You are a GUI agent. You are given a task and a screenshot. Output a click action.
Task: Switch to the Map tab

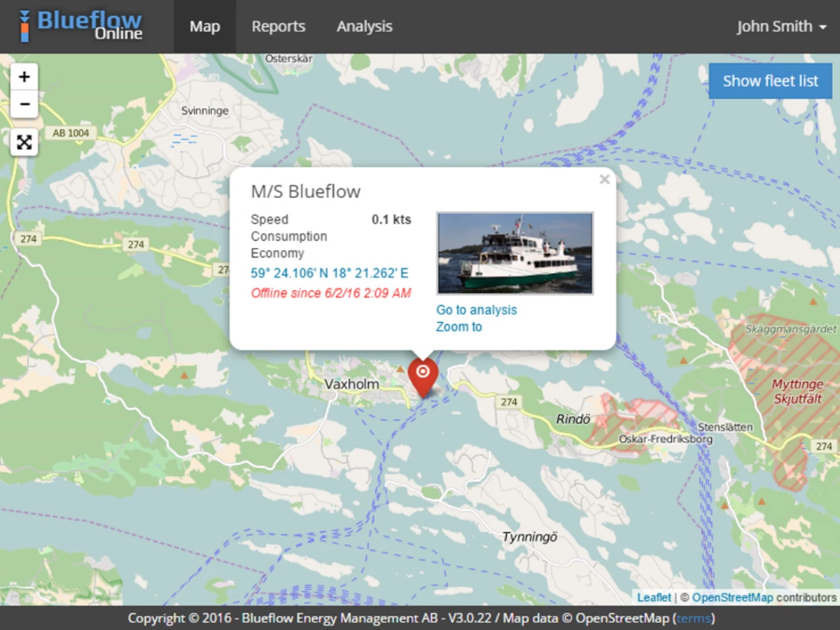pos(204,27)
